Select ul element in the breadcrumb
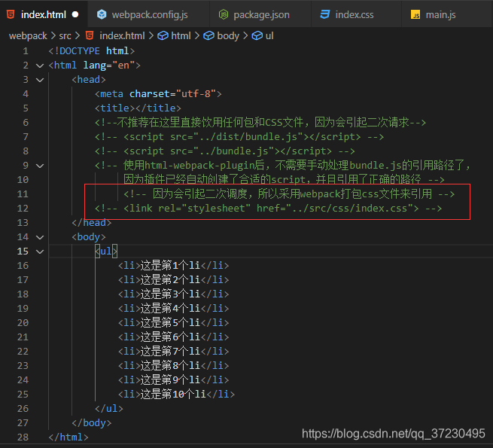493x448 pixels. (269, 36)
